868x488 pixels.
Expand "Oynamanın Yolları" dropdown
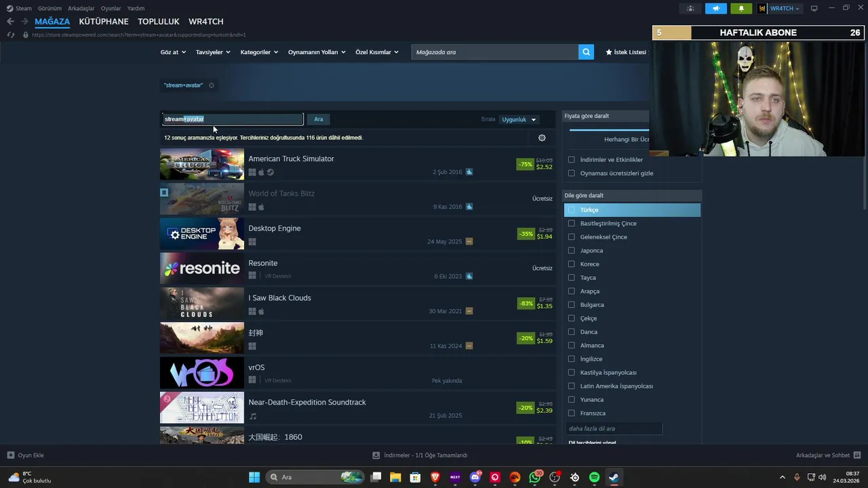[x=317, y=52]
